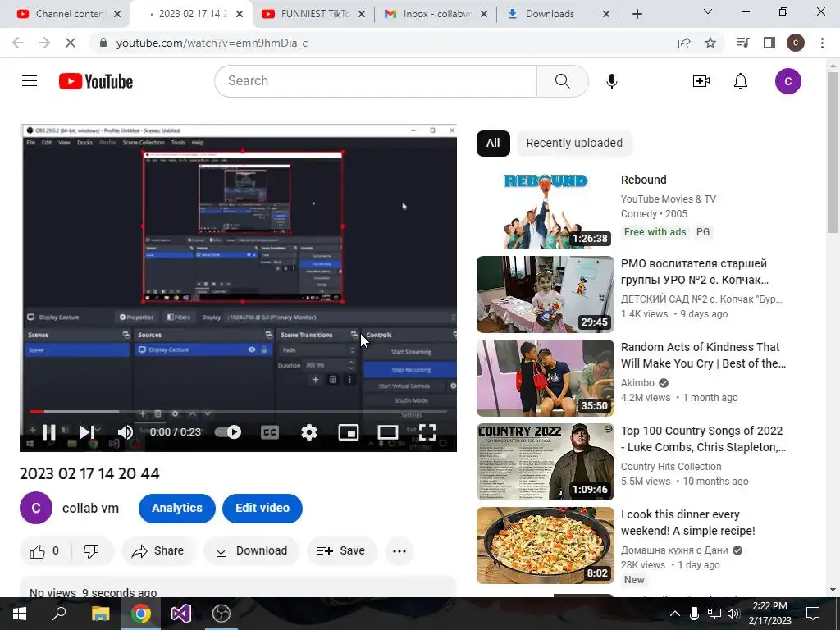Toggle the autoplay switch in player
Image resolution: width=840 pixels, height=630 pixels.
point(228,431)
